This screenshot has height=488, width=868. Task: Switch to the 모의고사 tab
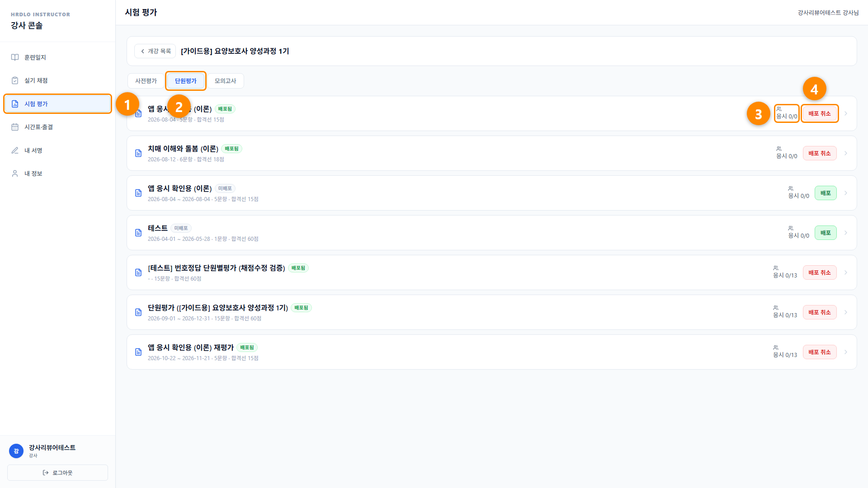tap(226, 81)
